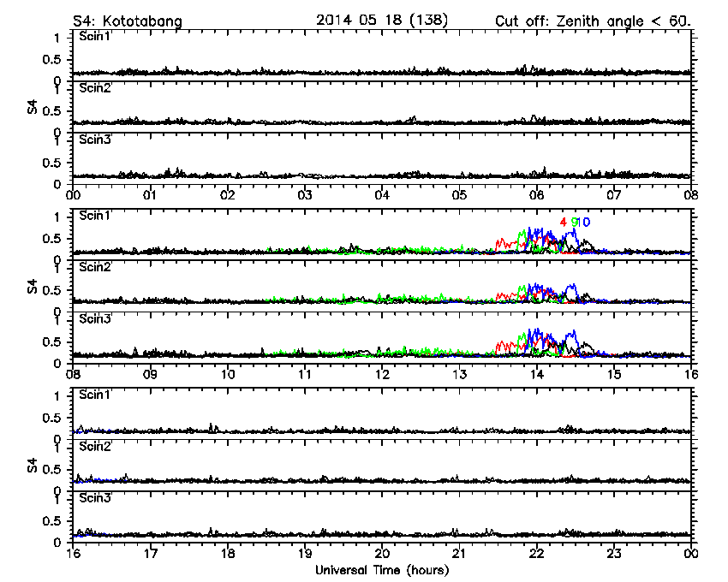Click the '02' hour tick label
The height and width of the screenshot is (582, 728).
tap(228, 195)
